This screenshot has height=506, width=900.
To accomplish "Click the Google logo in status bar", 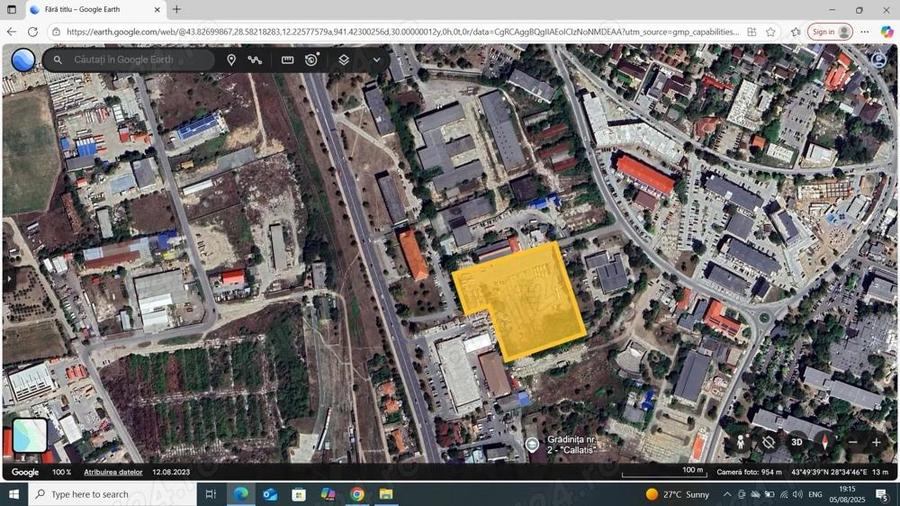I will [x=25, y=472].
